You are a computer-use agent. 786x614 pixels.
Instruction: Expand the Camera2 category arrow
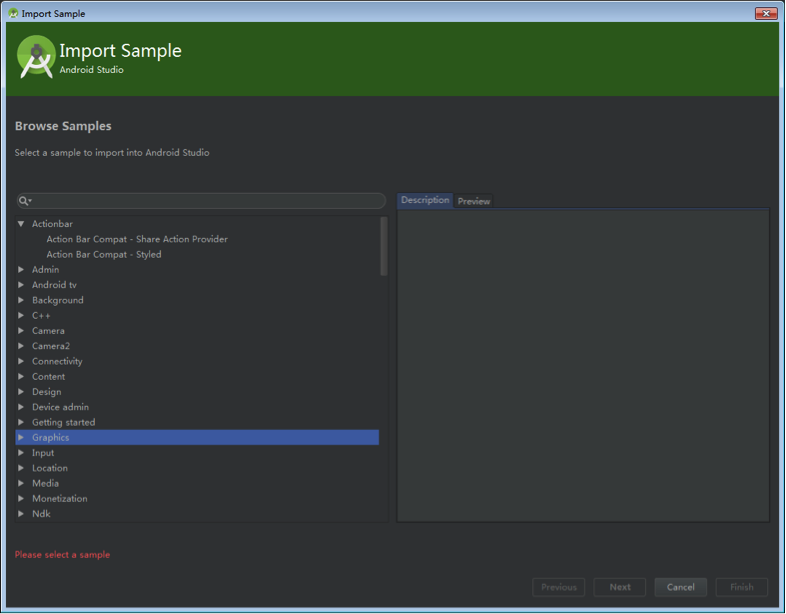21,346
